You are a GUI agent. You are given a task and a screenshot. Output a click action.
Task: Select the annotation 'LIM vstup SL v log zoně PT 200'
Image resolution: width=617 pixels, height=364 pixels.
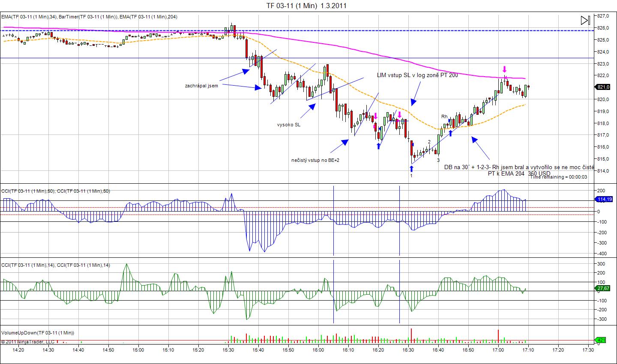(x=417, y=75)
